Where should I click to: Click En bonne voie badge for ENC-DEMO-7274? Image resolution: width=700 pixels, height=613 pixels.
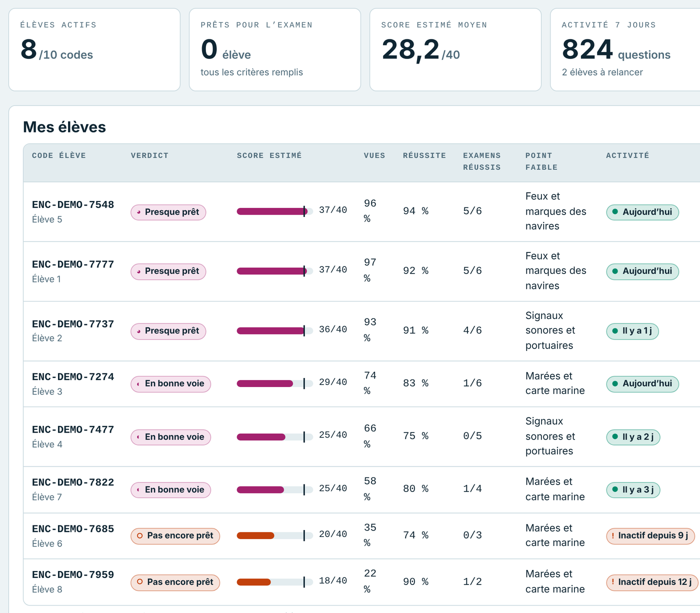coord(171,384)
